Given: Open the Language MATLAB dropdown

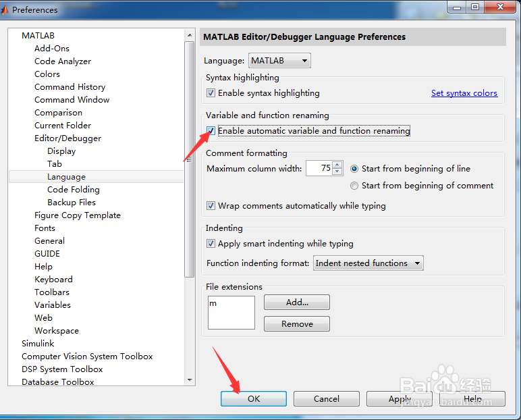Looking at the screenshot, I should pyautogui.click(x=279, y=61).
